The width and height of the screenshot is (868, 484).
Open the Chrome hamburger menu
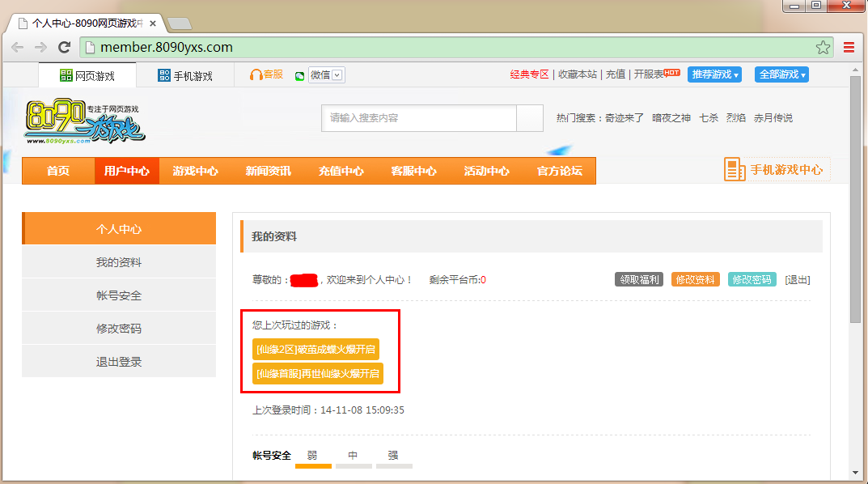tap(849, 48)
